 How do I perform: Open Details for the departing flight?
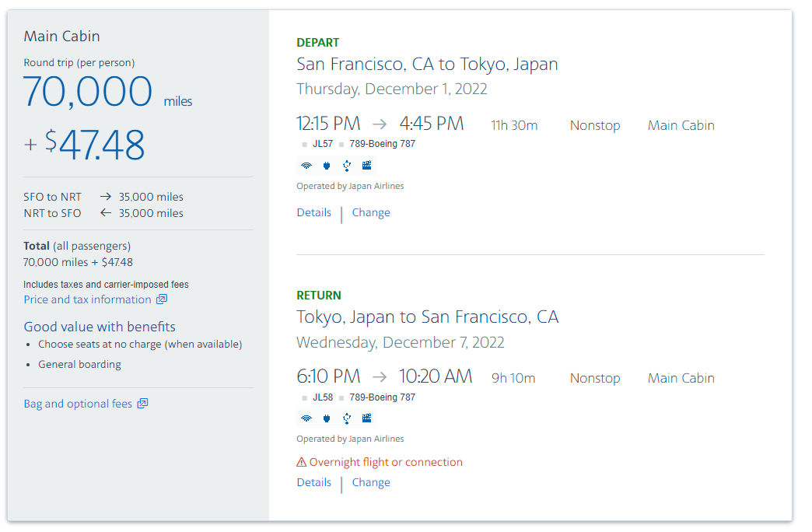click(x=314, y=212)
